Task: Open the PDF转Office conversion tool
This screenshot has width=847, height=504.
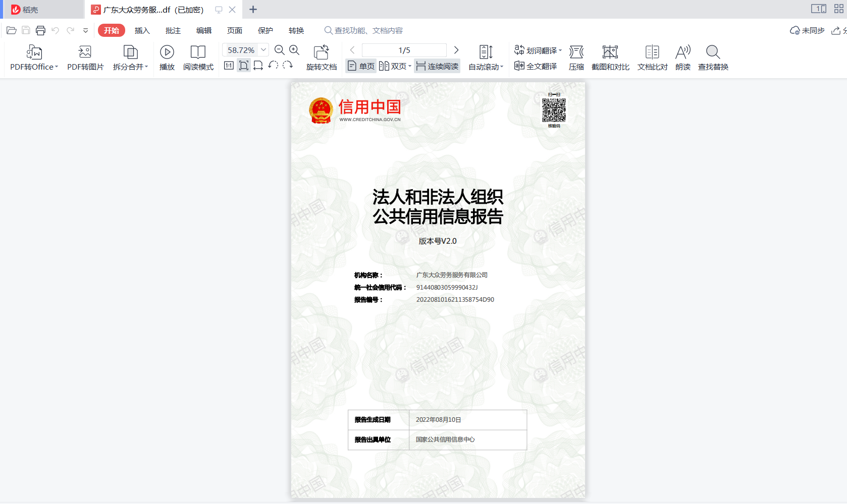Action: 32,57
